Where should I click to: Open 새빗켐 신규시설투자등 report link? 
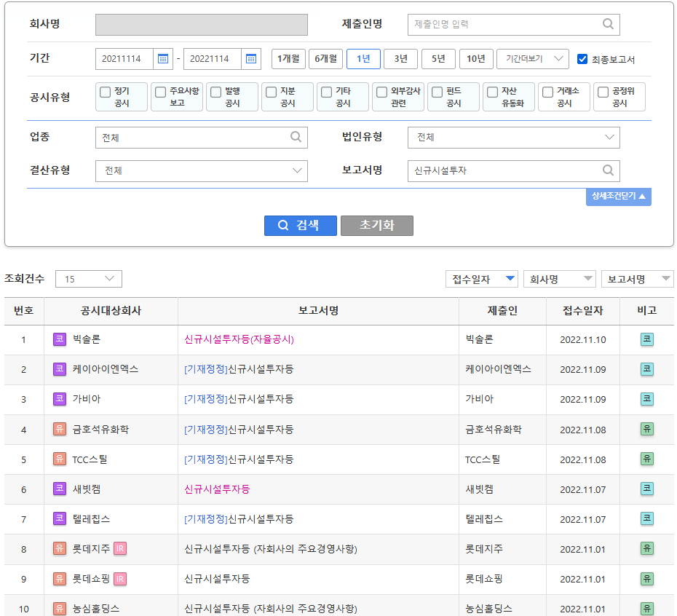[217, 489]
